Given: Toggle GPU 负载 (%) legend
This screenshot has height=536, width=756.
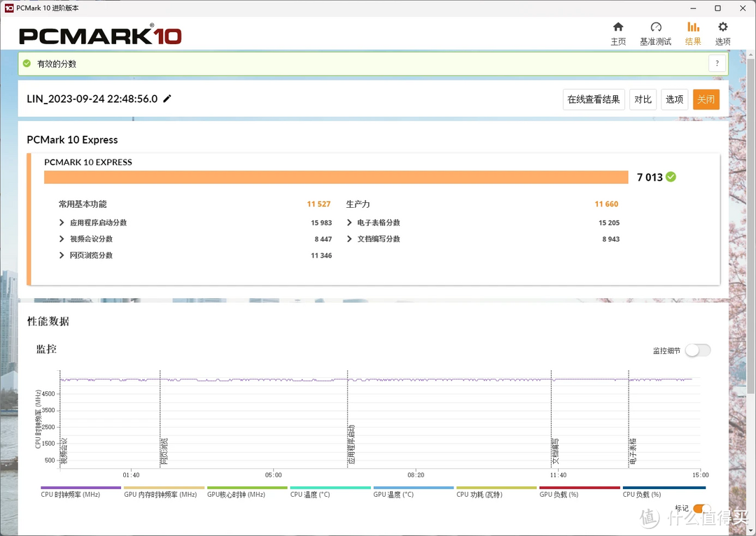Looking at the screenshot, I should [580, 492].
